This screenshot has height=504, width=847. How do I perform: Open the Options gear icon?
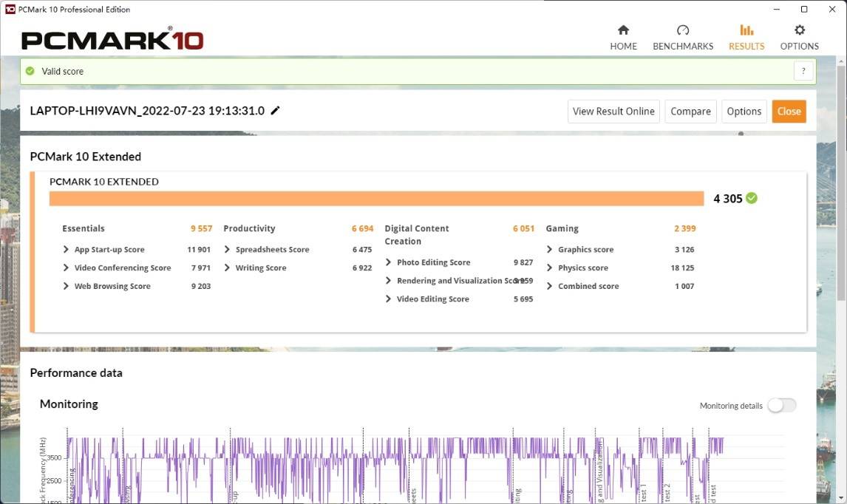799,30
